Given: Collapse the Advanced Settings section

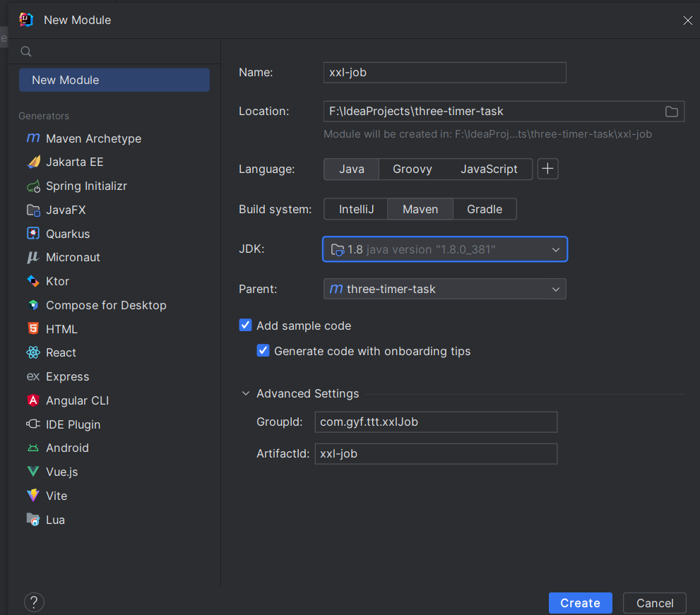Looking at the screenshot, I should coord(246,393).
